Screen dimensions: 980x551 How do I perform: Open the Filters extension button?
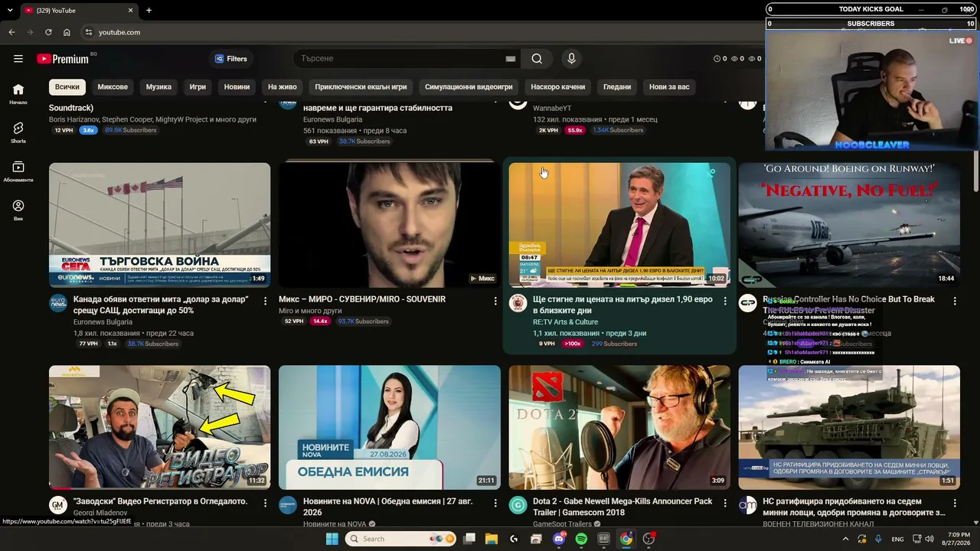230,59
